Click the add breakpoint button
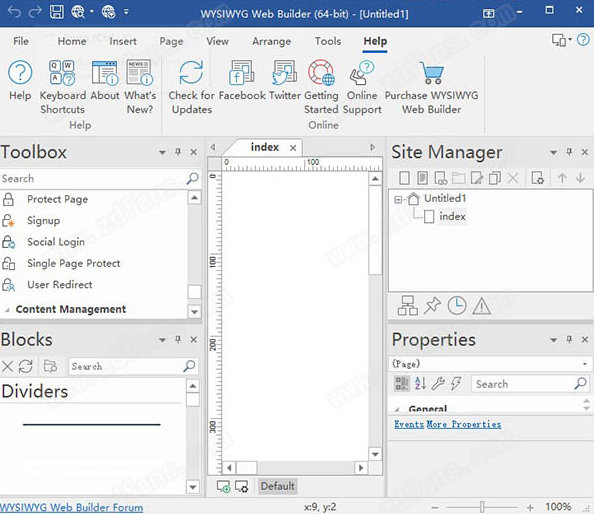This screenshot has width=594, height=514. [223, 486]
